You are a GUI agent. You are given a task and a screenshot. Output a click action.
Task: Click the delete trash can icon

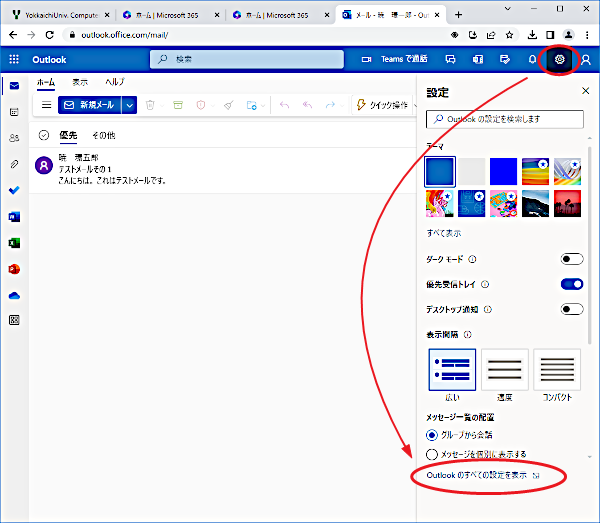click(x=150, y=105)
